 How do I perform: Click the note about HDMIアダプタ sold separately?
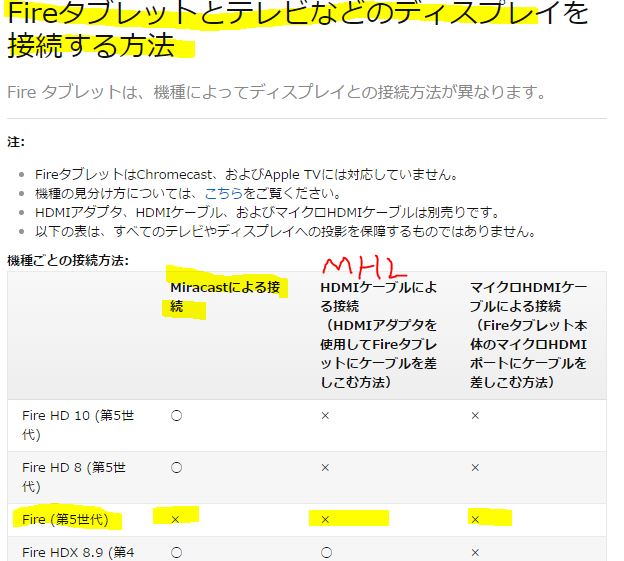pyautogui.click(x=267, y=212)
